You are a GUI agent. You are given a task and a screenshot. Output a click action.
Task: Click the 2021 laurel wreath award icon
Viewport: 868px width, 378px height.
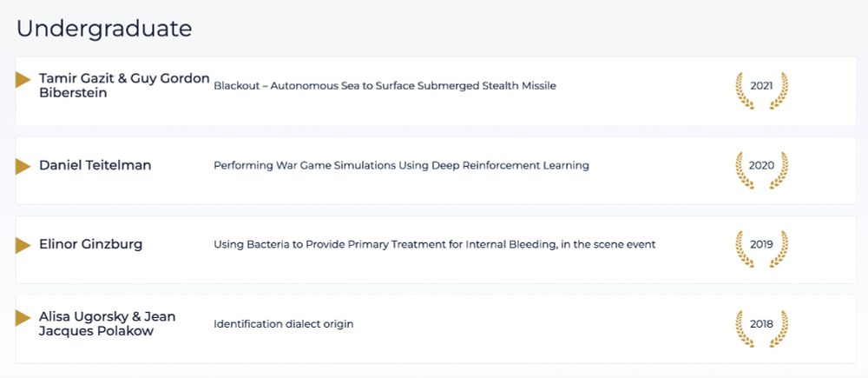pos(761,87)
